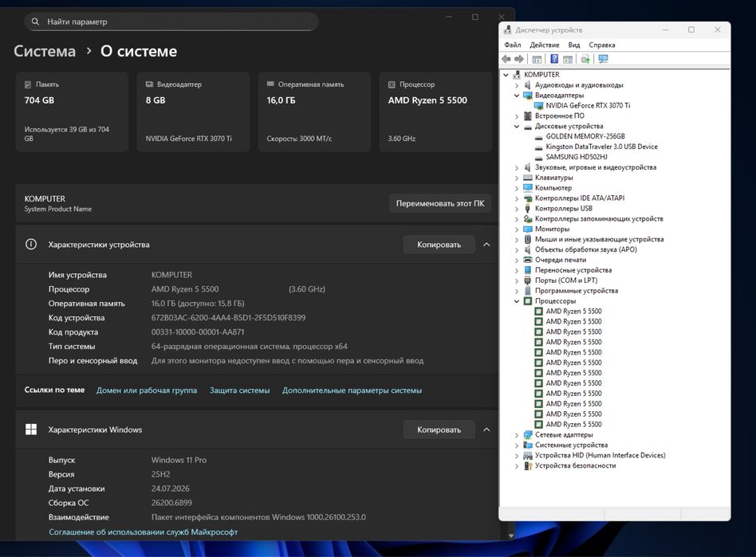Click the port icon for Порты (COM и LPT)
Viewport: 756px width, 557px height.
[x=527, y=280]
